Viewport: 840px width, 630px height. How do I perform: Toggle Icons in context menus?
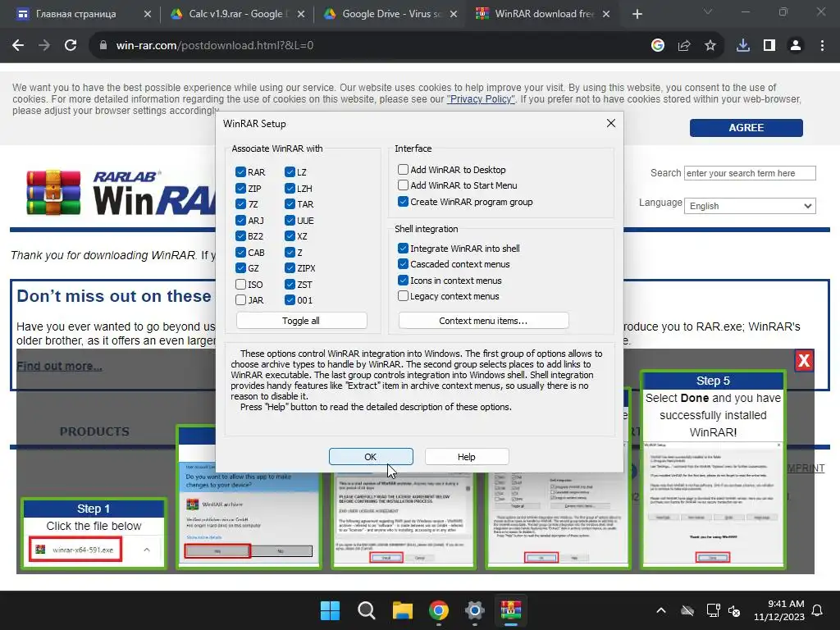click(403, 281)
